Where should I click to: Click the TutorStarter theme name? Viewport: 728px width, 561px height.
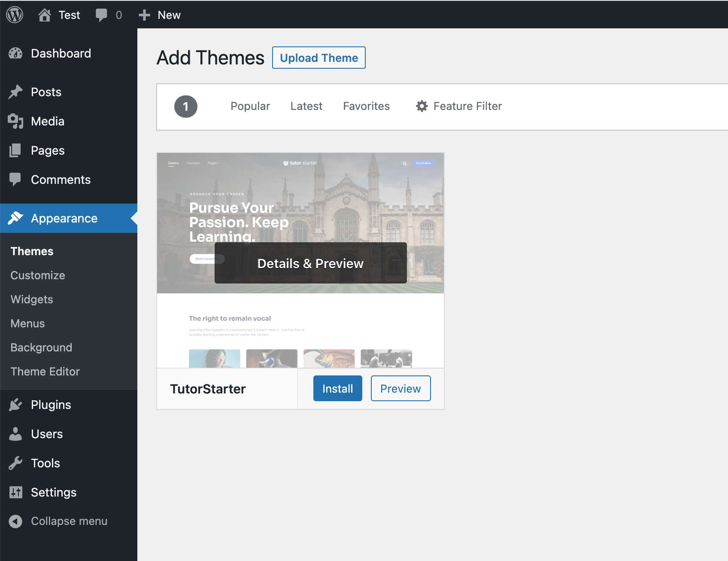click(x=208, y=389)
